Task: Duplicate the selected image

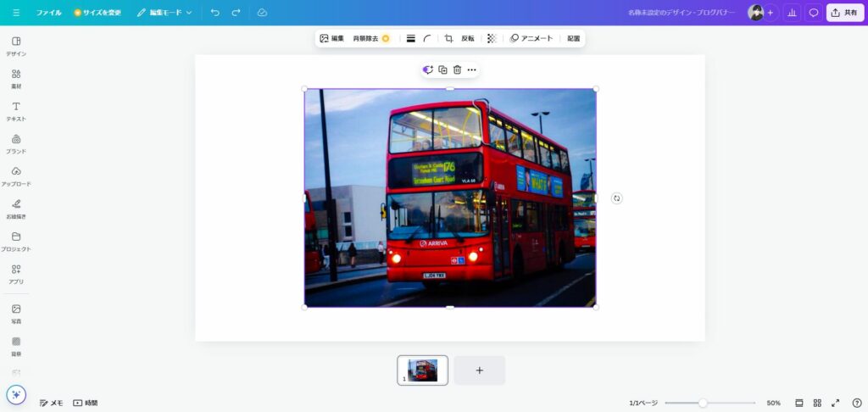Action: tap(442, 70)
